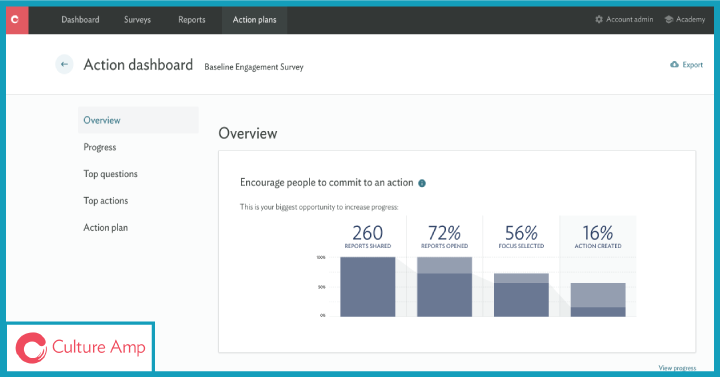Click the Academy link
Viewport: 720px width, 377px height.
tap(685, 19)
